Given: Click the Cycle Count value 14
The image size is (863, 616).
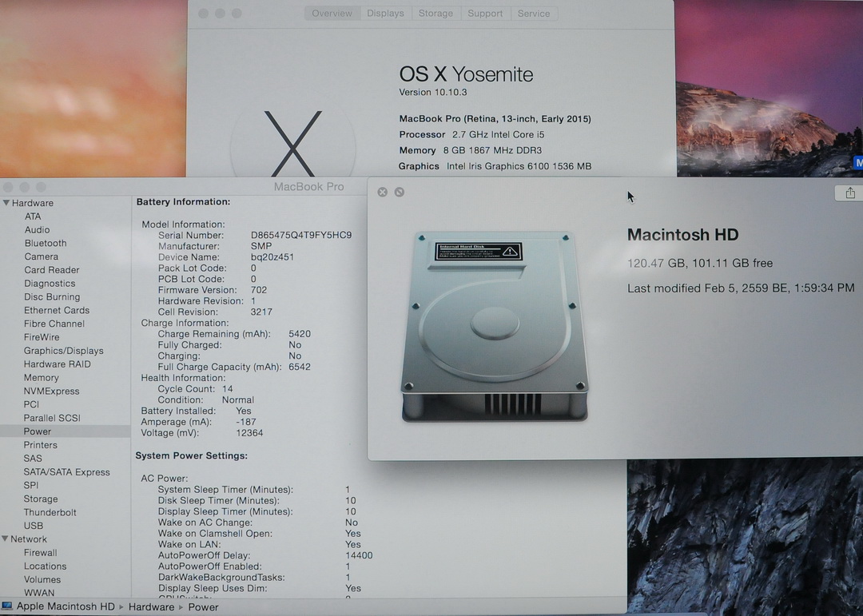Looking at the screenshot, I should coord(227,388).
